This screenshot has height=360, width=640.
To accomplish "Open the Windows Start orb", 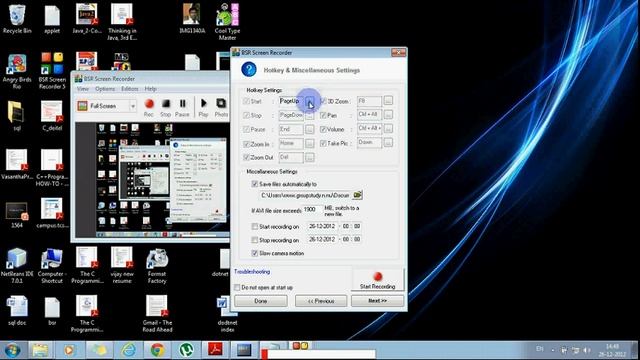I will (x=13, y=350).
